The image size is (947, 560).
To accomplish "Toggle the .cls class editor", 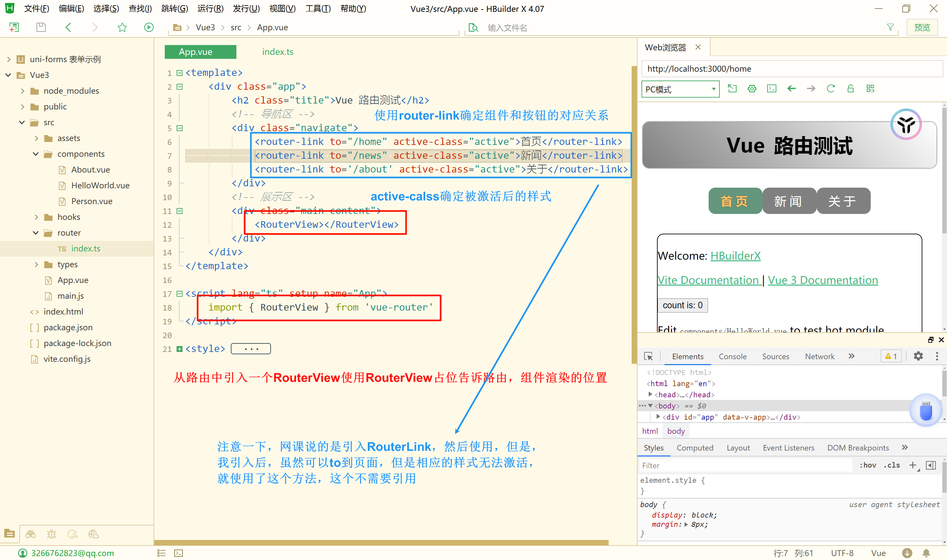I will (891, 465).
